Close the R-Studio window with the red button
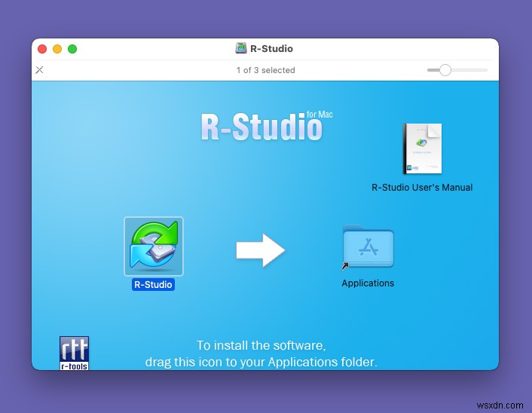This screenshot has height=413, width=532. tap(42, 49)
